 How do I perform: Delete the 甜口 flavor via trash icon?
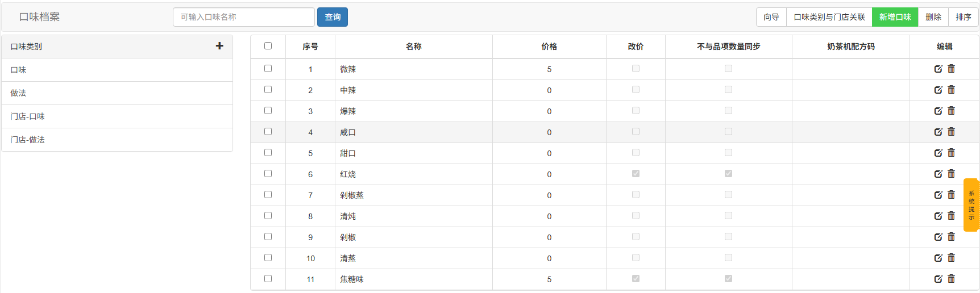(951, 153)
